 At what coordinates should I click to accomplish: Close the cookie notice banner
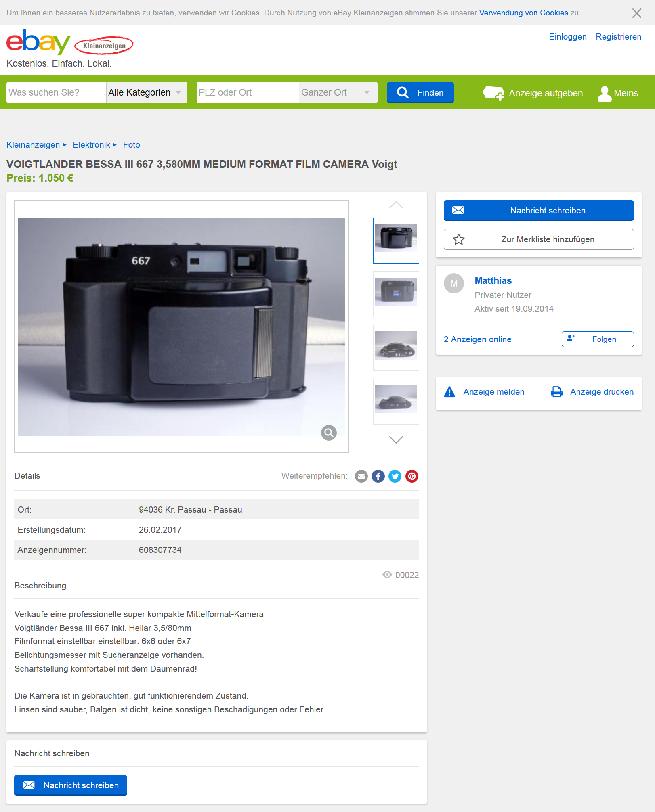click(636, 13)
